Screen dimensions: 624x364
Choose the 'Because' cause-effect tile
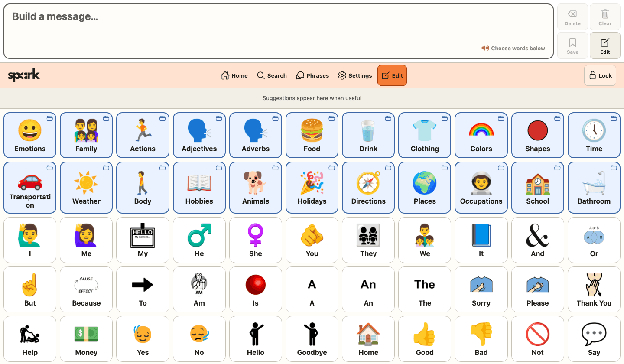point(86,289)
